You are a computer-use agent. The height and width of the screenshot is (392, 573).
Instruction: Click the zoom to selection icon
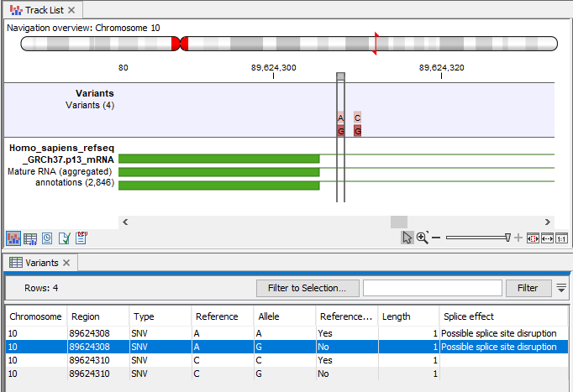point(532,238)
